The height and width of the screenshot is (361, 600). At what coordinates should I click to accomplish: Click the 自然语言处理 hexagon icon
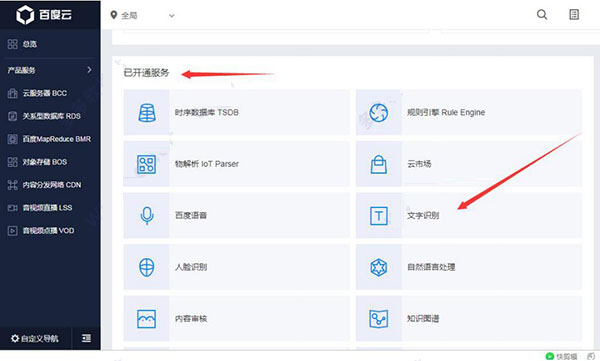point(378,267)
